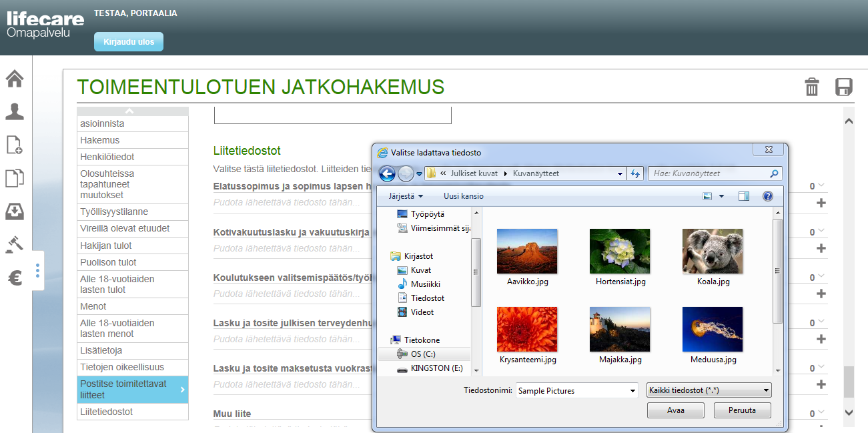868x433 pixels.
Task: Open the Musiikki library
Action: pyautogui.click(x=418, y=284)
